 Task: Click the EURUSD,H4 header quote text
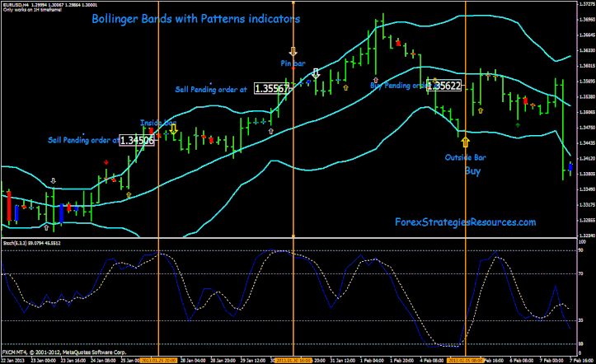coord(50,5)
